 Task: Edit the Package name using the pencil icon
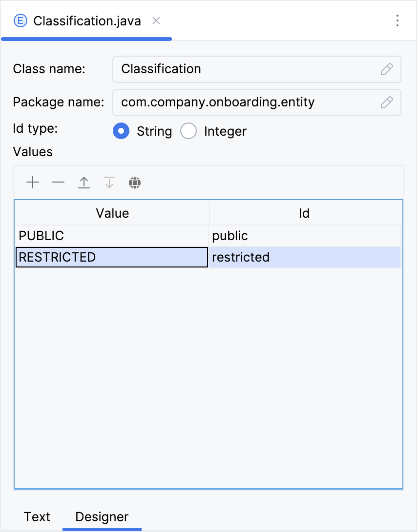click(386, 102)
